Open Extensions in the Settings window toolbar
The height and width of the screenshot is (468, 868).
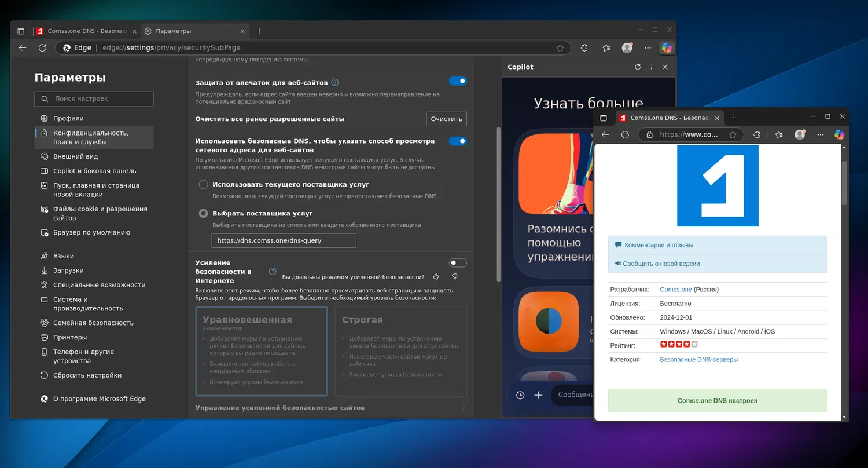pos(584,48)
